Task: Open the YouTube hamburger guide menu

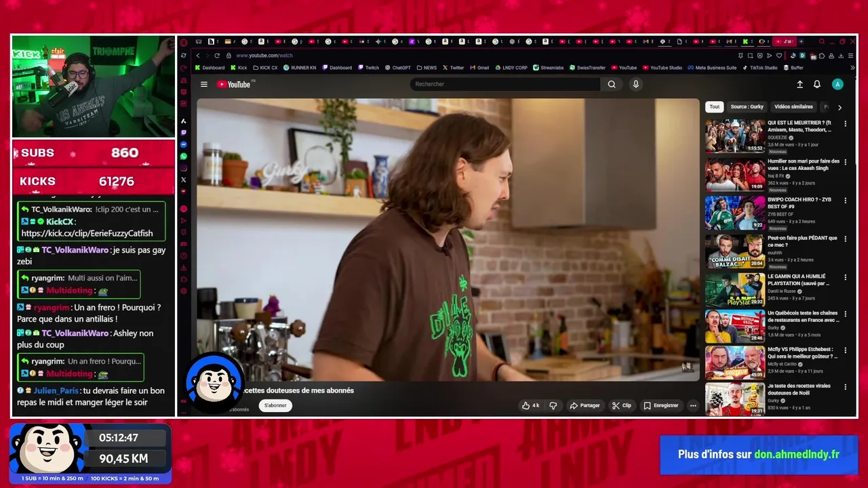Action: coord(203,84)
